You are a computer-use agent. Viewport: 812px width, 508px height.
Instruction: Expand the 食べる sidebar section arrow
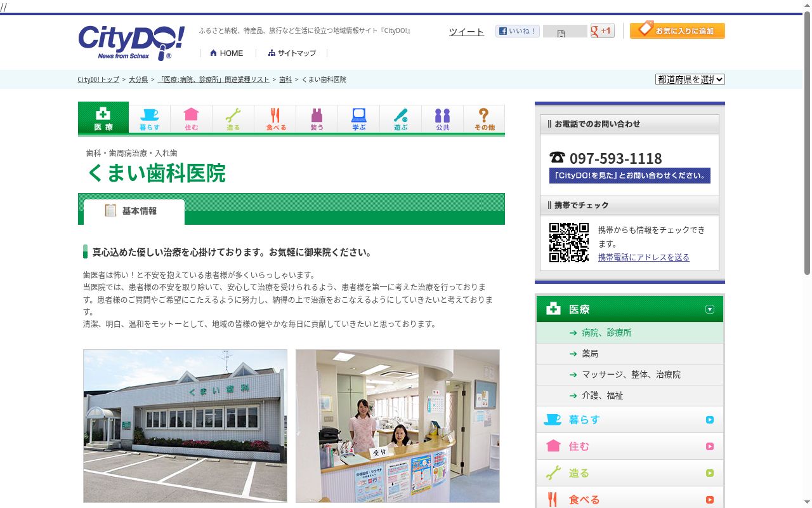(x=710, y=500)
